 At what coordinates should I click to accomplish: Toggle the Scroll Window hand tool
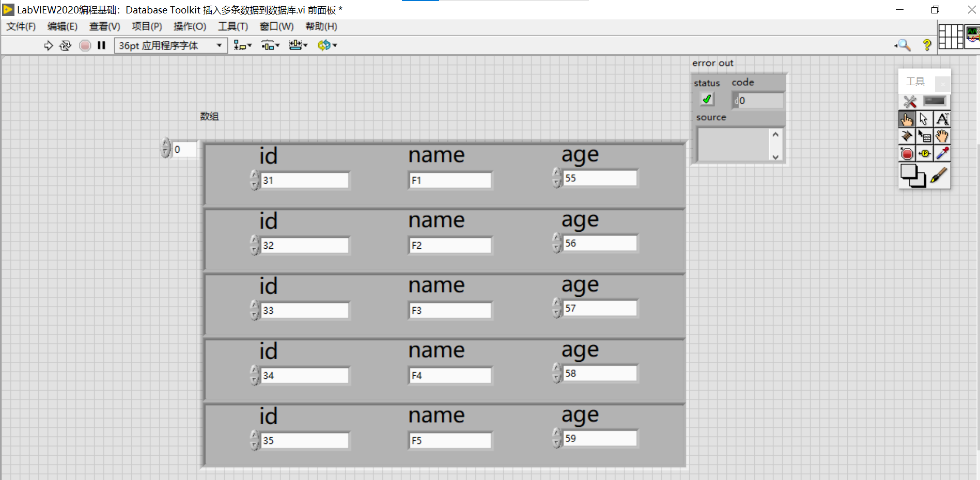point(942,136)
